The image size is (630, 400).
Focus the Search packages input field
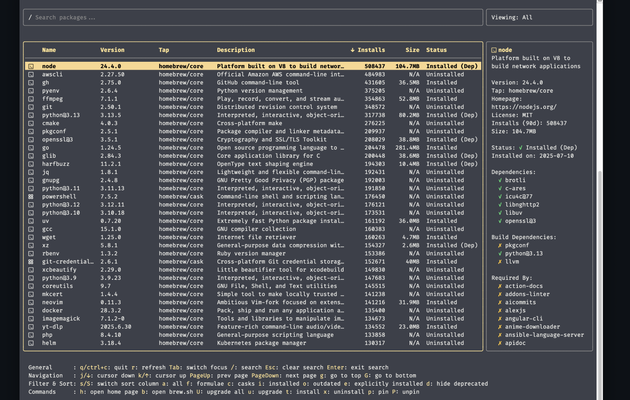click(x=253, y=18)
